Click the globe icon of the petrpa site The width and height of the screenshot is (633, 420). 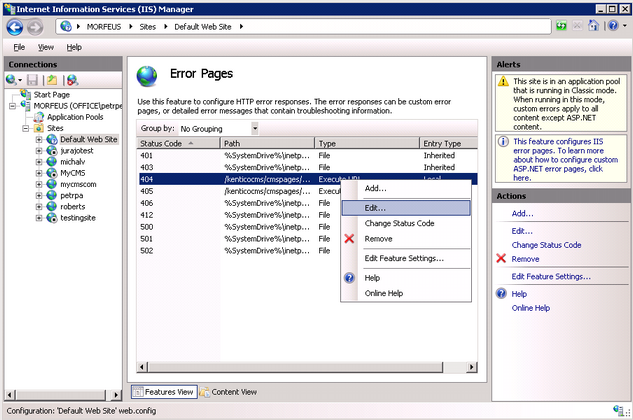(52, 195)
